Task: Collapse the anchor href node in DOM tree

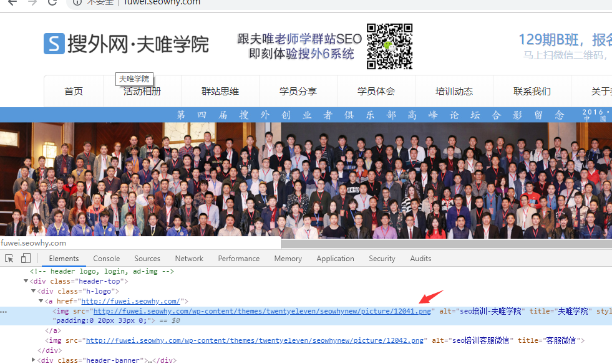Action: (41, 302)
